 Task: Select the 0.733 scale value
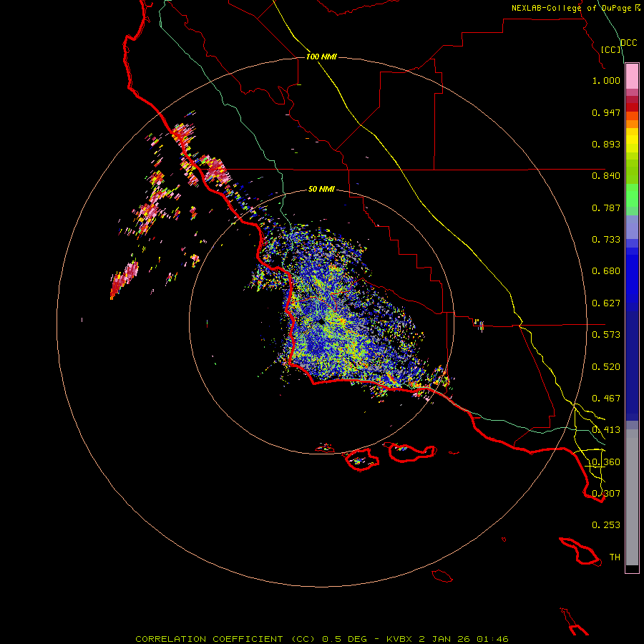tap(606, 240)
